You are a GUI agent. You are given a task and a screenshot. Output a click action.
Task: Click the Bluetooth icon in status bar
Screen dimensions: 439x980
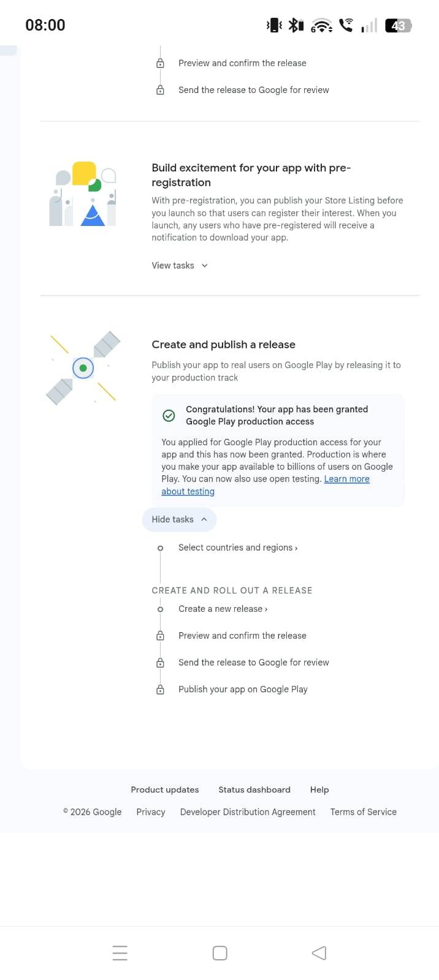point(296,25)
